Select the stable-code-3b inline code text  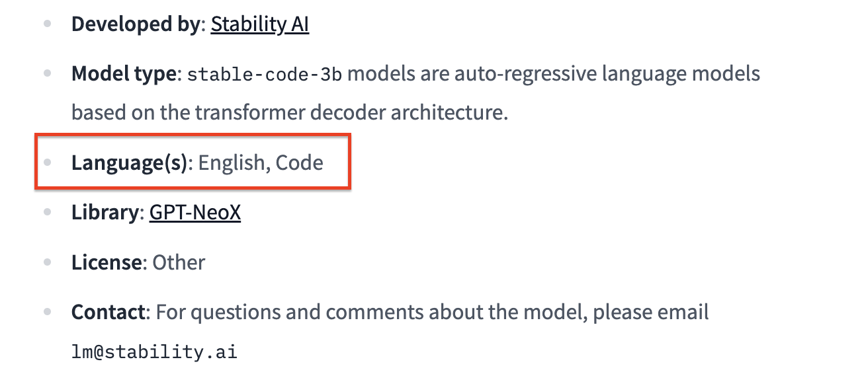(x=265, y=74)
